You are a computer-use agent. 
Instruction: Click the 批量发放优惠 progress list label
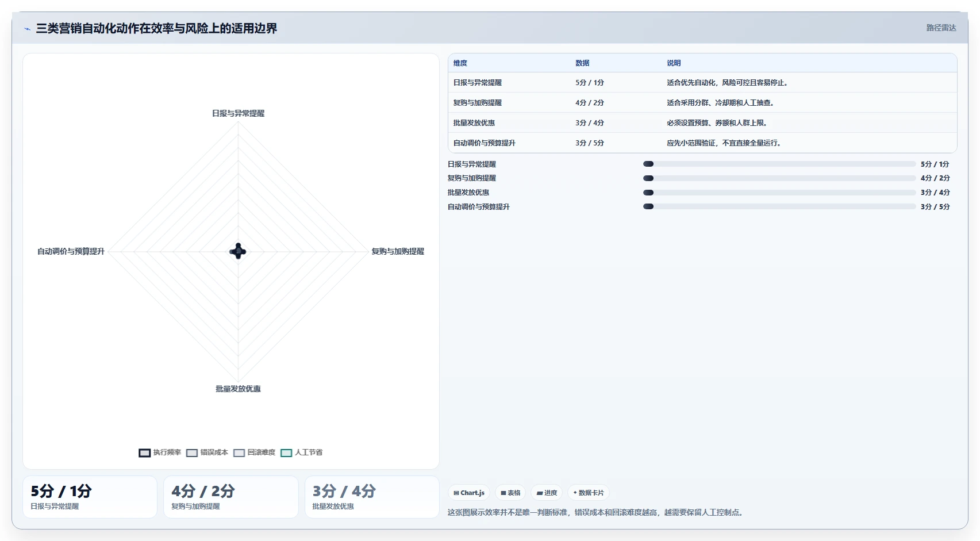pos(468,193)
